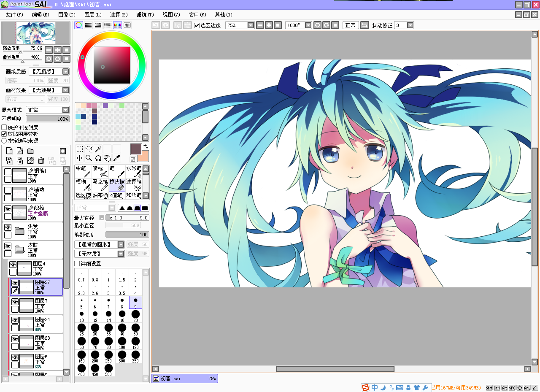Swap foreground and background colors
This screenshot has width=540, height=392.
coord(146,147)
